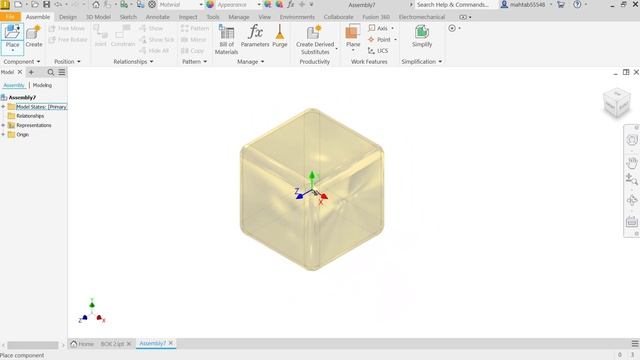Click the Zoom navigation tool
This screenshot has height=360, width=640.
point(632,179)
